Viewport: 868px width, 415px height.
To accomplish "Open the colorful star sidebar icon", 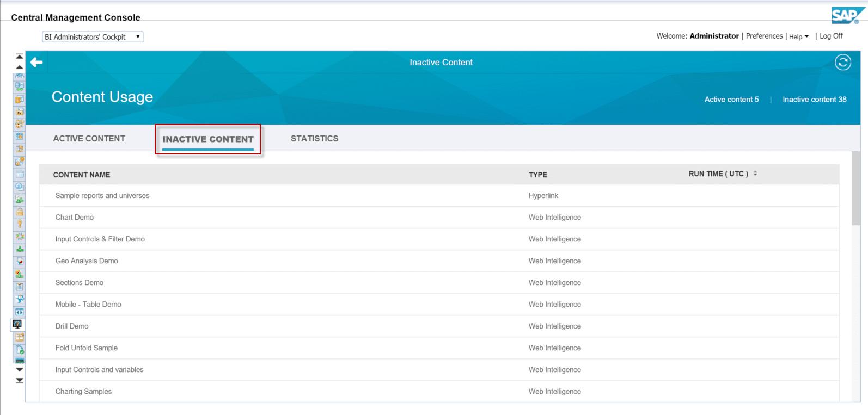I will click(20, 237).
